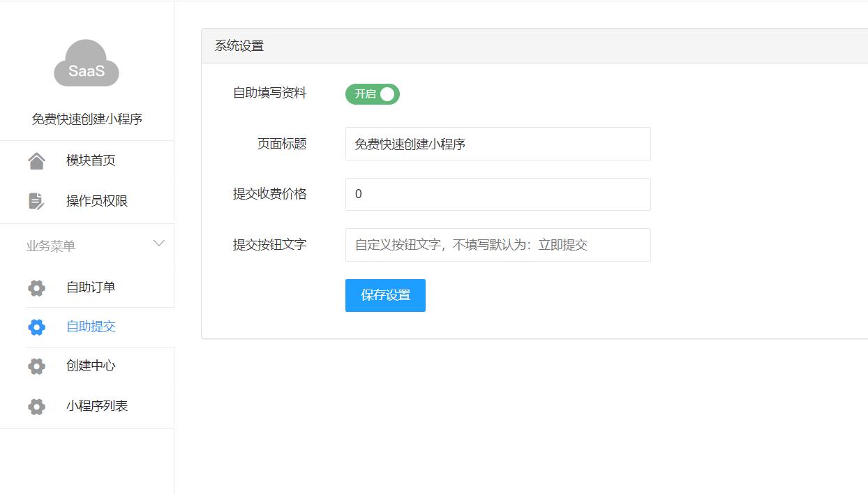Open the 模块首页 menu item
This screenshot has height=494, width=868.
tap(91, 160)
